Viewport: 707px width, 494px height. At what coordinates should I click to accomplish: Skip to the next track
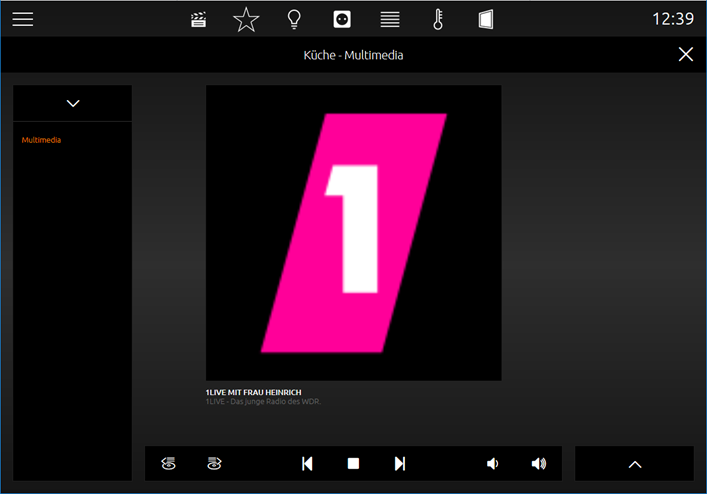pos(399,463)
